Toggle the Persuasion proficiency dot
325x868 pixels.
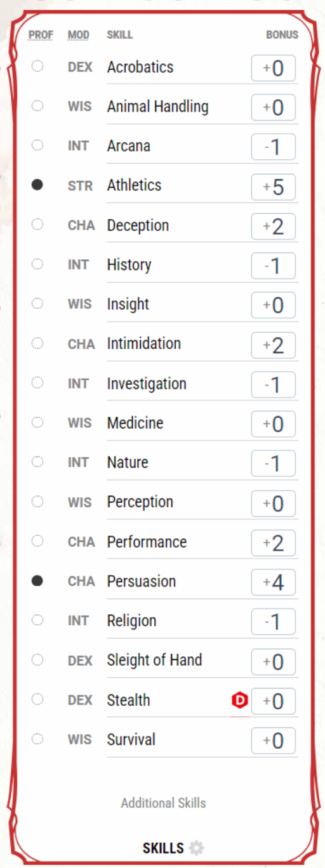(37, 581)
